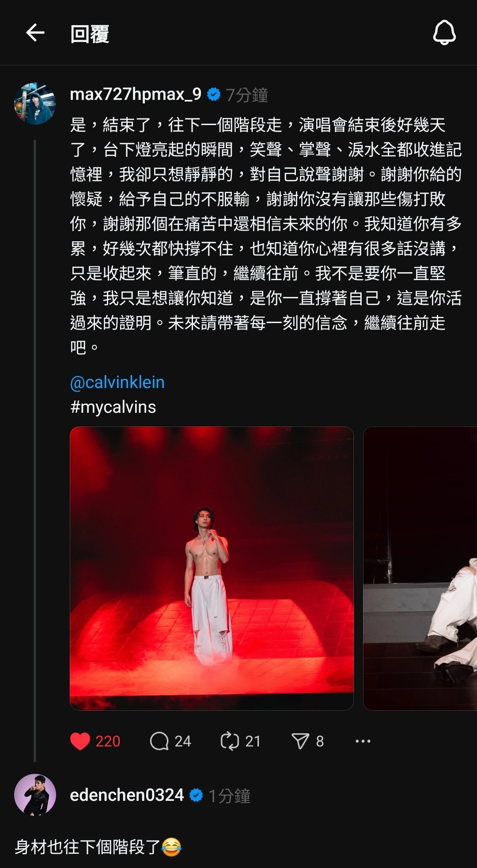Viewport: 477px width, 868px height.
Task: Open max727hpmax_9 profile picture
Action: pos(35,103)
